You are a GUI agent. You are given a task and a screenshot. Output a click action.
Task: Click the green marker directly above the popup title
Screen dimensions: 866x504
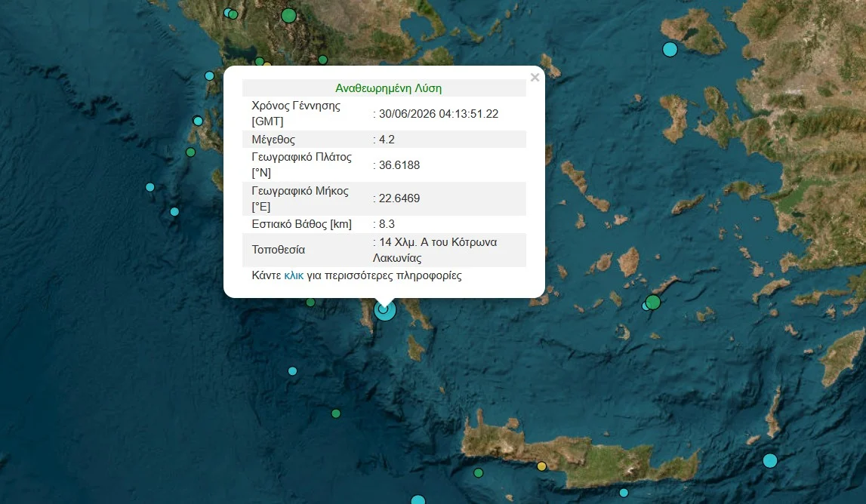(x=323, y=60)
